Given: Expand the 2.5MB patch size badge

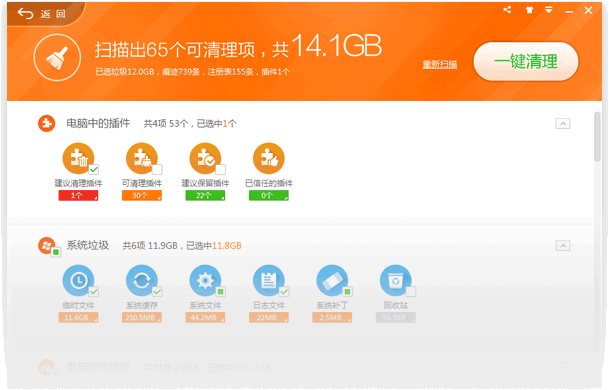Looking at the screenshot, I should (332, 317).
